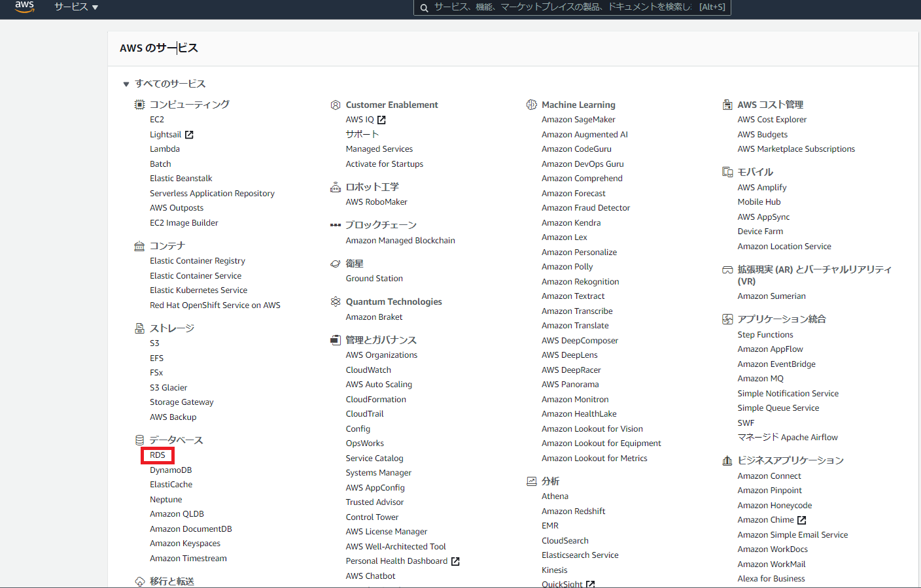Open AWS Cost Explorer
The image size is (921, 588).
point(772,120)
